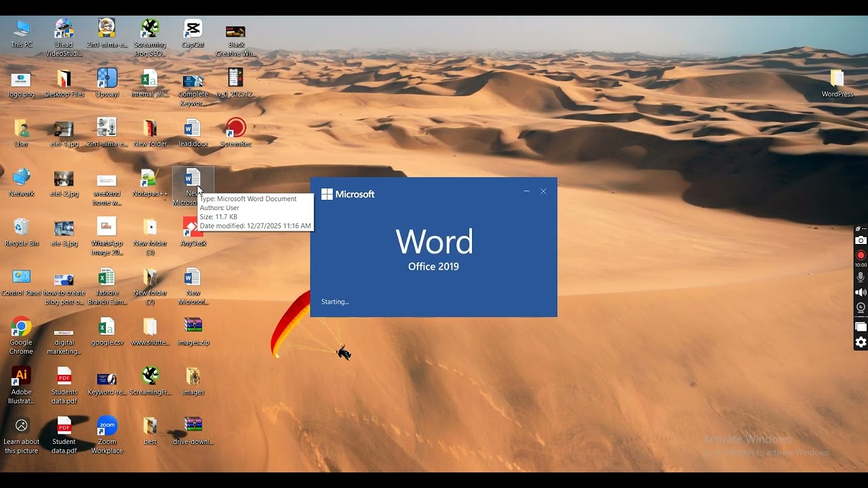868x488 pixels.
Task: Open the Network desktop icon
Action: [21, 182]
